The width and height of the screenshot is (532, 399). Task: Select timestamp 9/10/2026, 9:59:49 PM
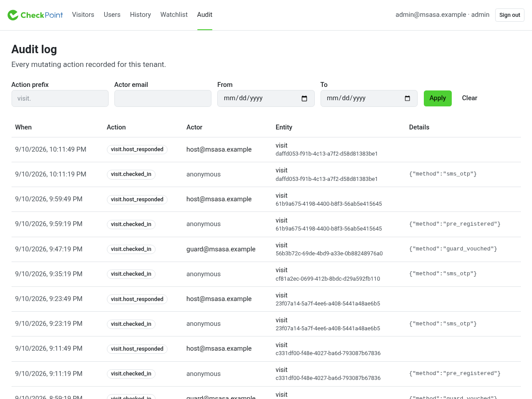click(x=49, y=199)
